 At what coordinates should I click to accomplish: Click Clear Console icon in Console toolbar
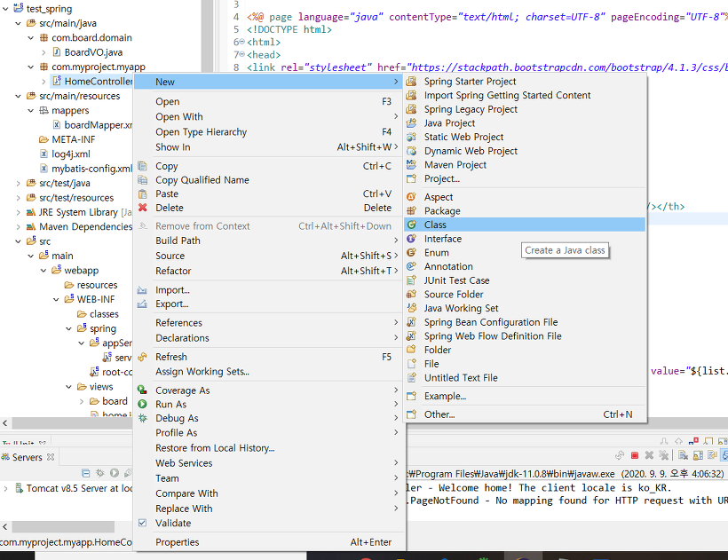pos(683,455)
